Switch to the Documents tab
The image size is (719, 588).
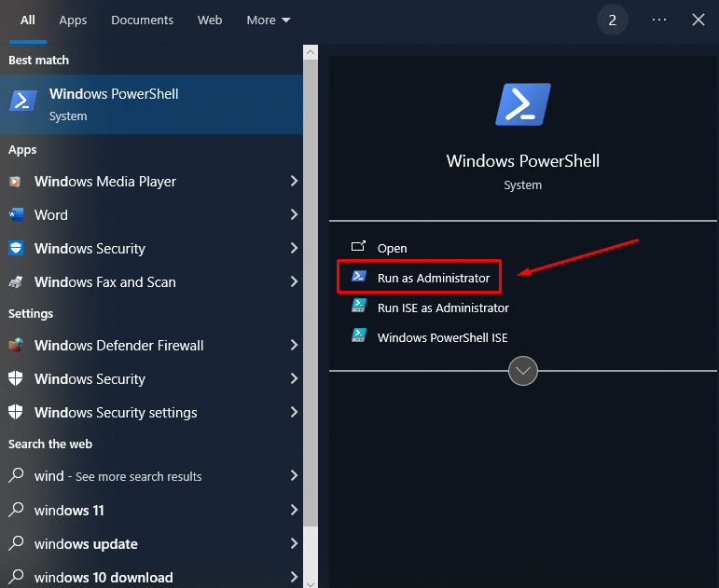(142, 21)
